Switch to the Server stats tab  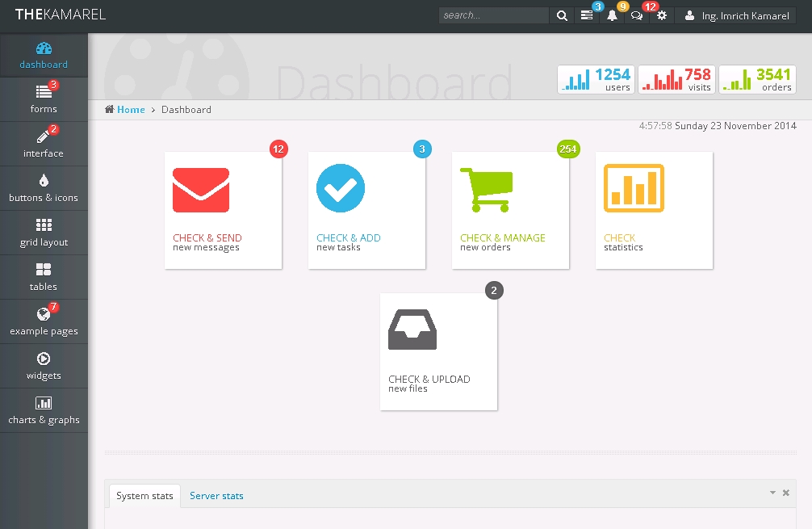point(216,496)
